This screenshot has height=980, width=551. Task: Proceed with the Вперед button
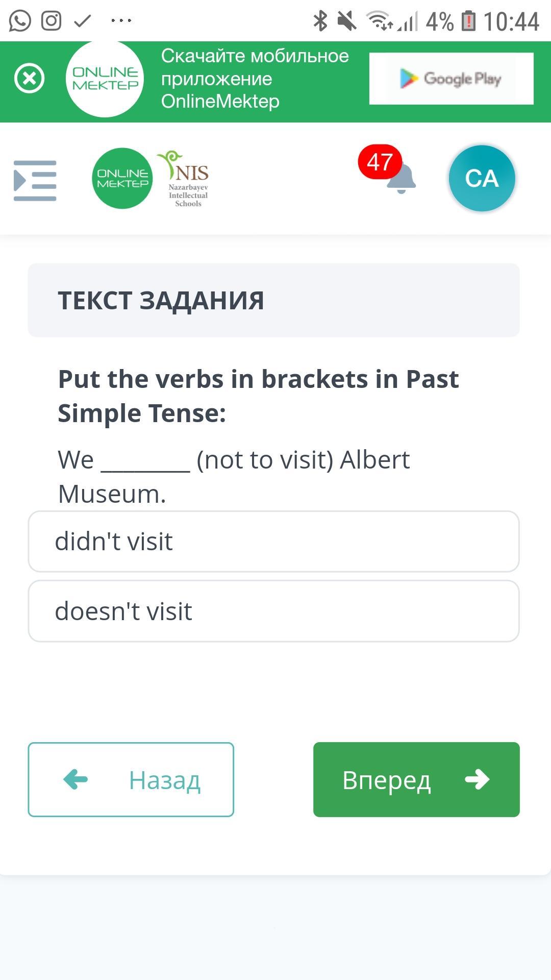416,779
